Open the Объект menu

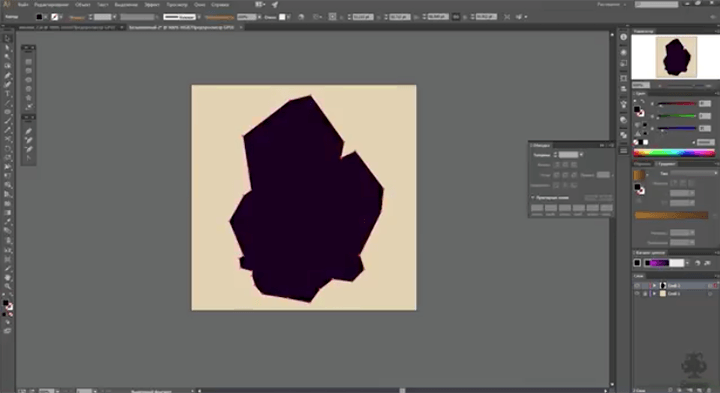83,5
